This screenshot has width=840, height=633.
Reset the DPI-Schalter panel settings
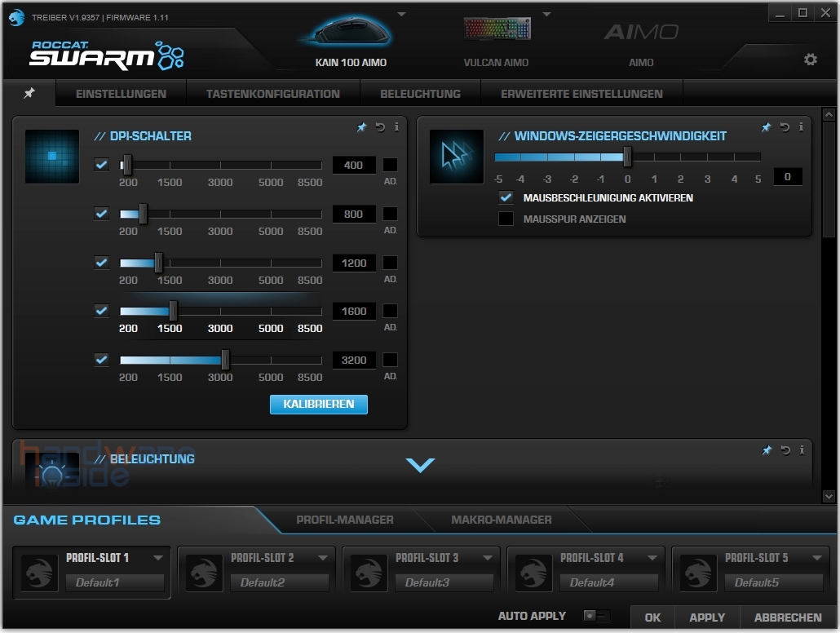coord(380,127)
